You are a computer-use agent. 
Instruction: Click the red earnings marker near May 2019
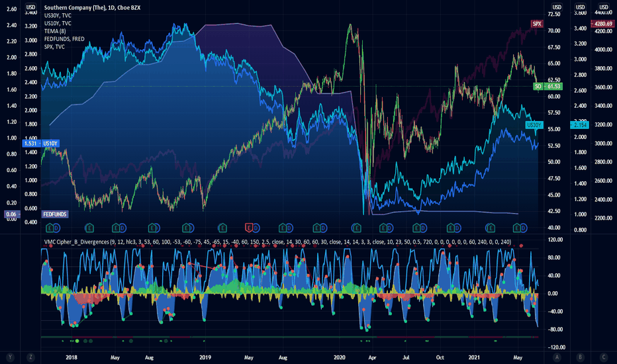[x=249, y=228]
